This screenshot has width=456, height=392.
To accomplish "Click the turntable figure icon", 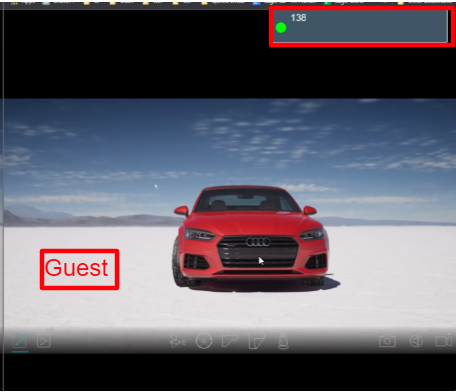I will point(283,341).
